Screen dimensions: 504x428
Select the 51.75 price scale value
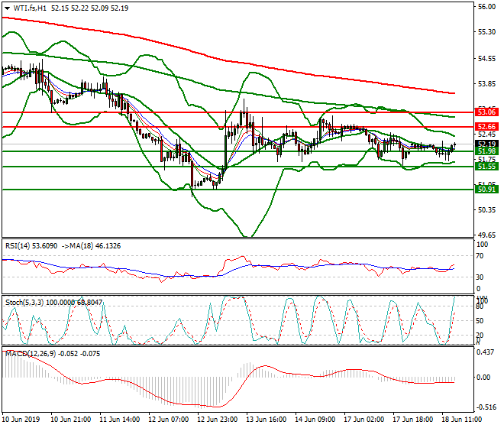click(486, 159)
